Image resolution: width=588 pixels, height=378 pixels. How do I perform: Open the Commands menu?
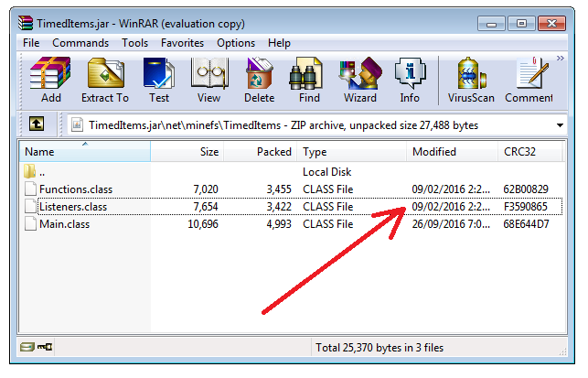pyautogui.click(x=80, y=43)
